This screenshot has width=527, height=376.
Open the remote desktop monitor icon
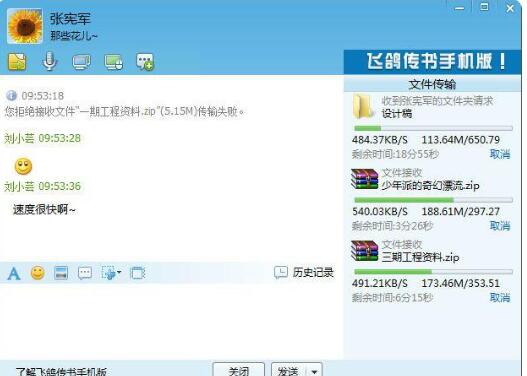[81, 62]
